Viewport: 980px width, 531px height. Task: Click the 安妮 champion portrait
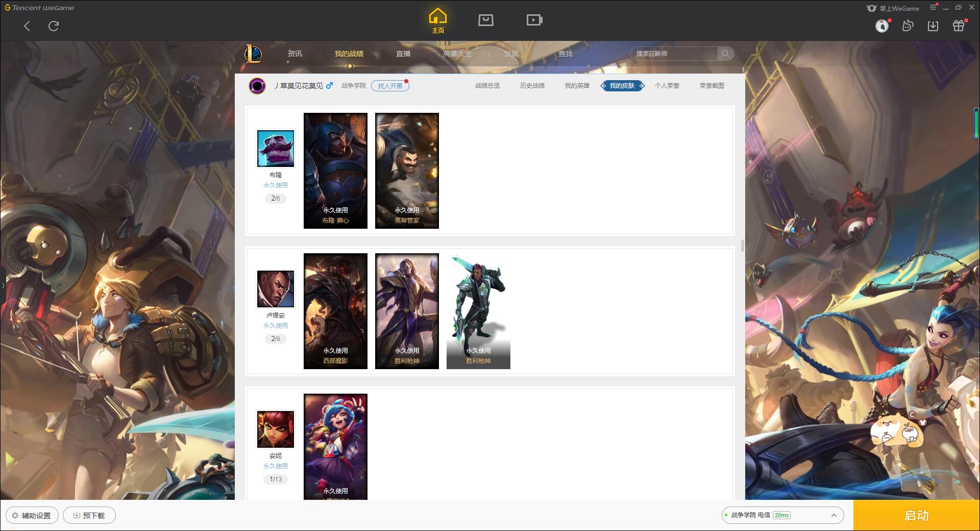click(x=276, y=429)
